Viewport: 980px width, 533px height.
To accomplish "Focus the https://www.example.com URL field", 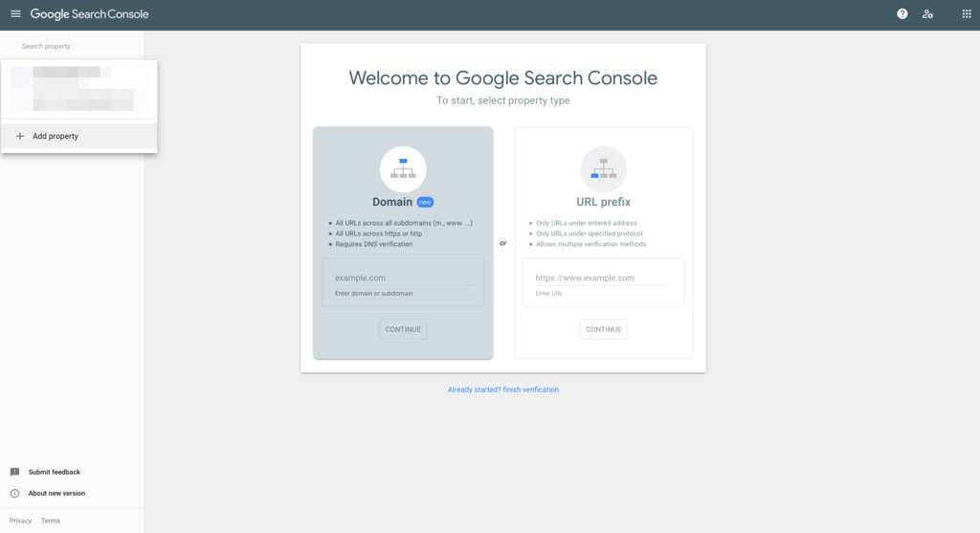I will tap(603, 278).
